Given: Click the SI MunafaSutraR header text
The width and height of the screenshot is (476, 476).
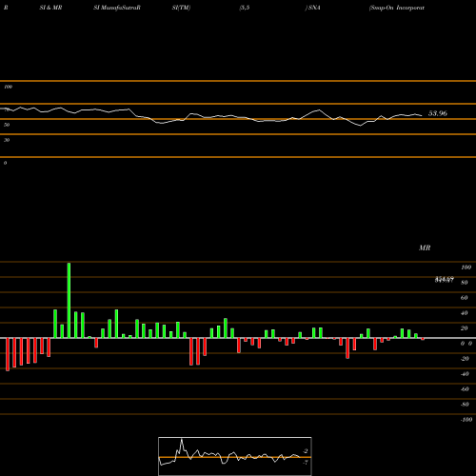Looking at the screenshot, I should click(117, 8).
